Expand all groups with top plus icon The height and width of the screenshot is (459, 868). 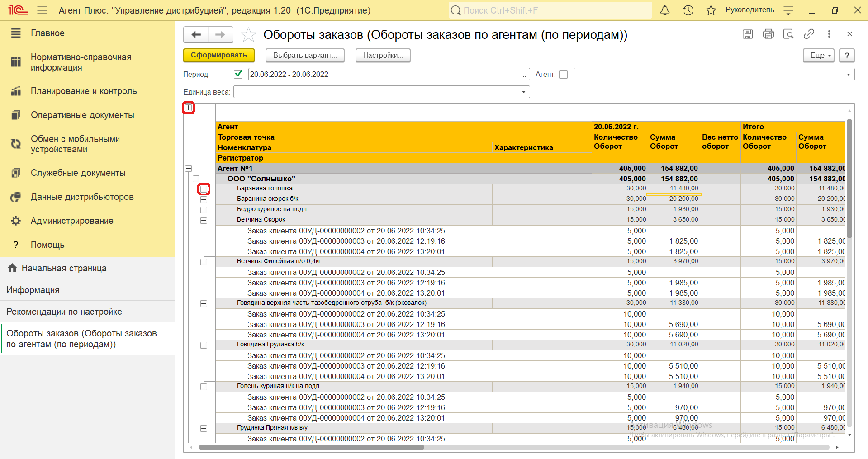pos(189,108)
